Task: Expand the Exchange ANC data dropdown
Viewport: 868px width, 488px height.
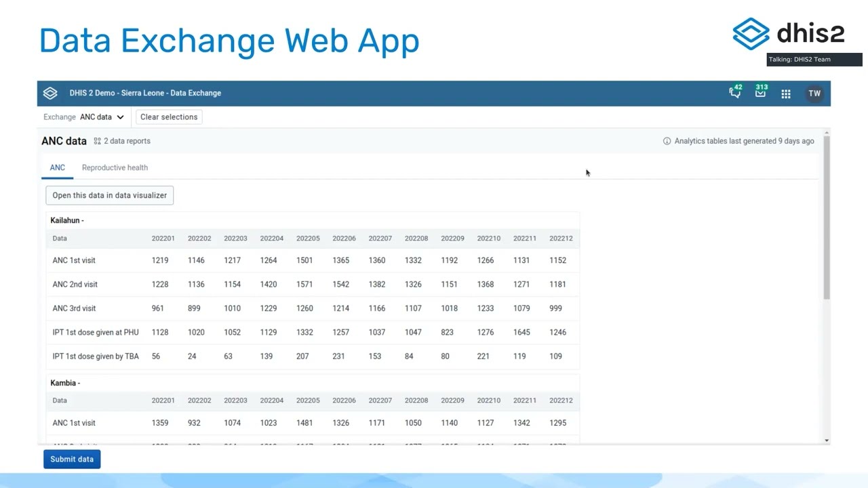Action: coord(84,117)
